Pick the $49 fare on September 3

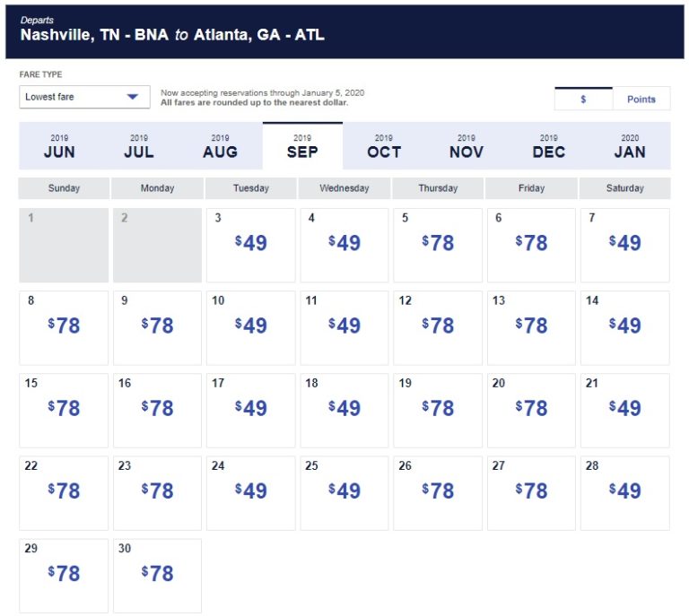pos(250,244)
